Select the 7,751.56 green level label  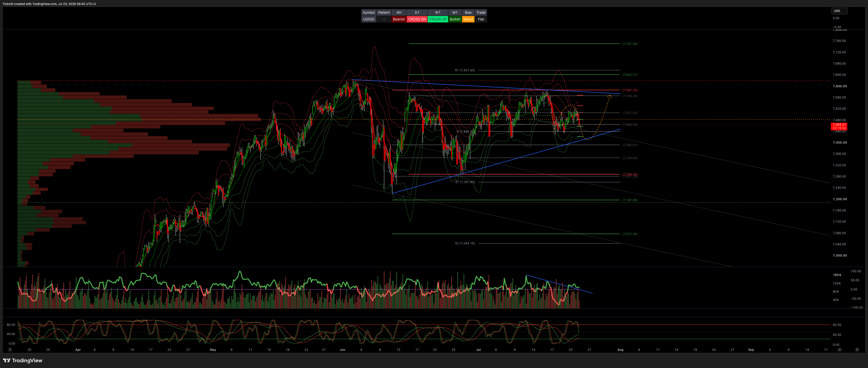pos(630,44)
